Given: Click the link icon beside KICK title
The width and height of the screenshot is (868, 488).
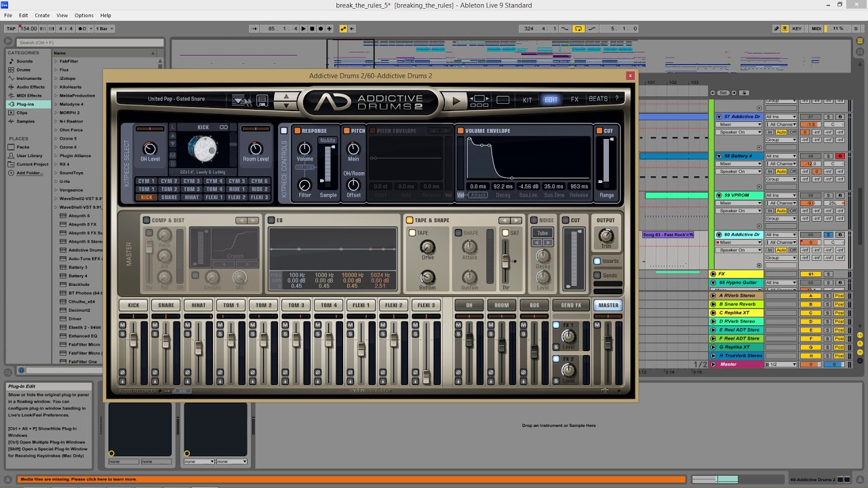Looking at the screenshot, I should 223,127.
